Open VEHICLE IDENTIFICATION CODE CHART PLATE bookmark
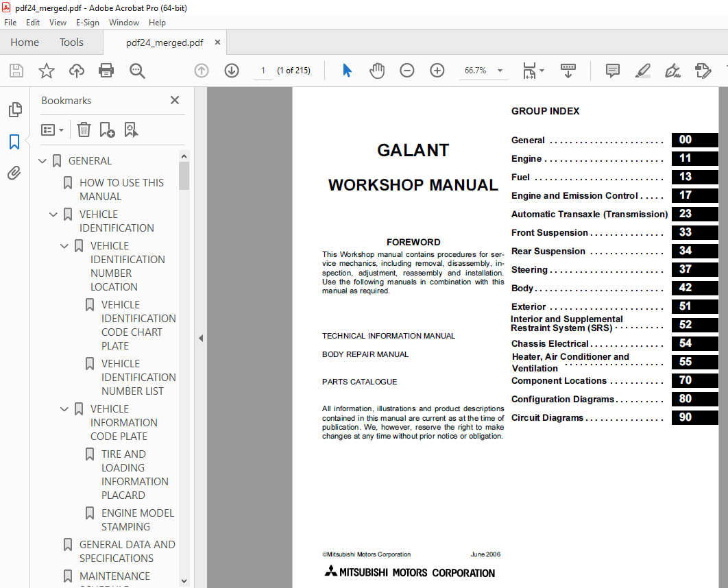Image resolution: width=728 pixels, height=588 pixels. pyautogui.click(x=138, y=326)
